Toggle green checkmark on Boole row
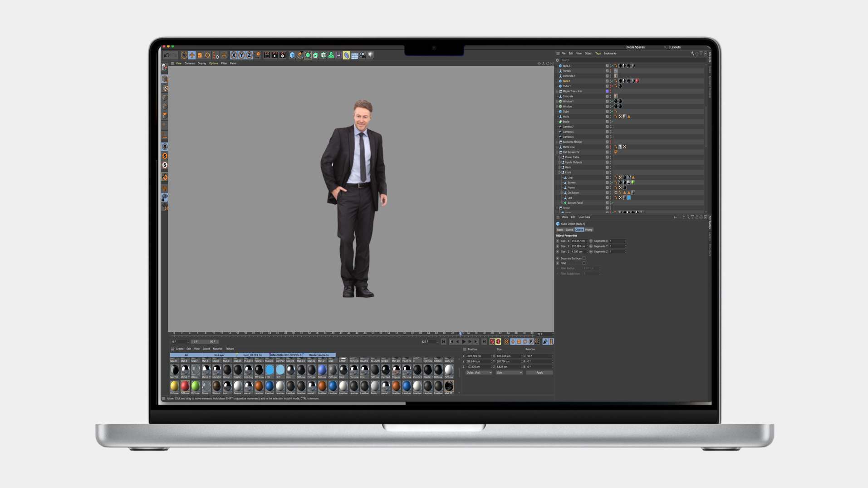 coord(612,122)
